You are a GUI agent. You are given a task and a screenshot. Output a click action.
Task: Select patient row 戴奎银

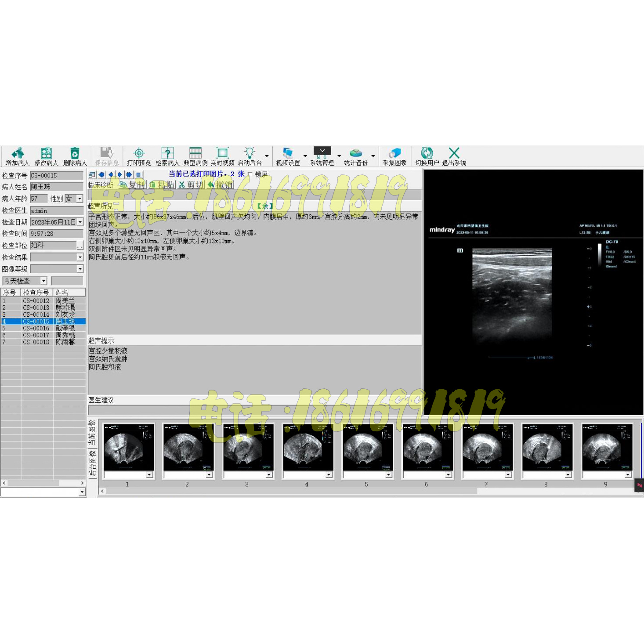pos(43,328)
